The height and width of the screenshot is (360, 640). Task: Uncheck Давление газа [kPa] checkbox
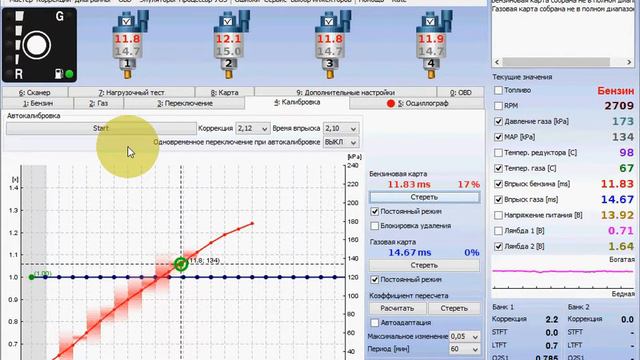(x=498, y=121)
